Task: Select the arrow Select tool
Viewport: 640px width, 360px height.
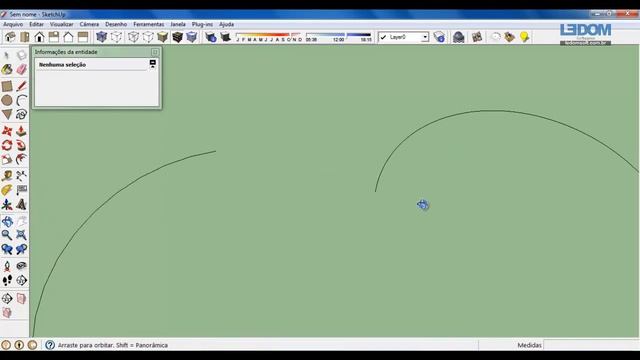Action: click(7, 55)
